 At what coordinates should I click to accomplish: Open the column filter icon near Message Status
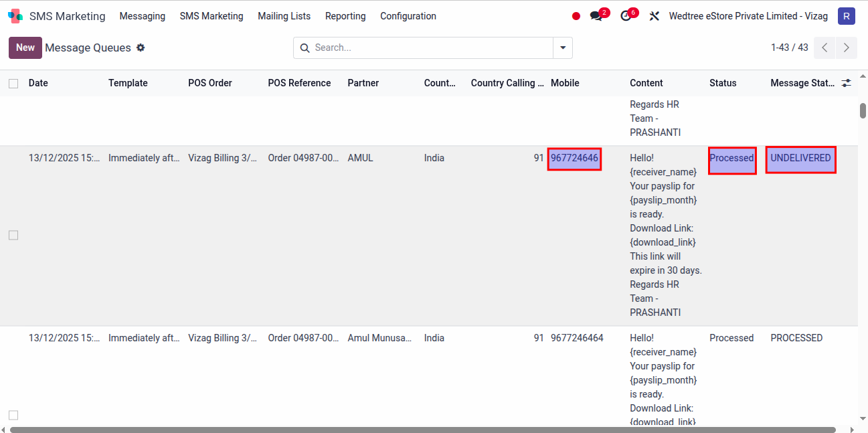[x=845, y=83]
